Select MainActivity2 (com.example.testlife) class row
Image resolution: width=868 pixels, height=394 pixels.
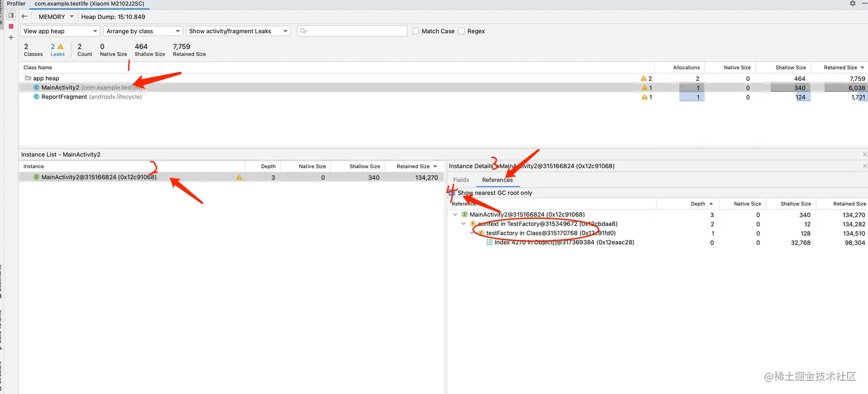[443, 88]
